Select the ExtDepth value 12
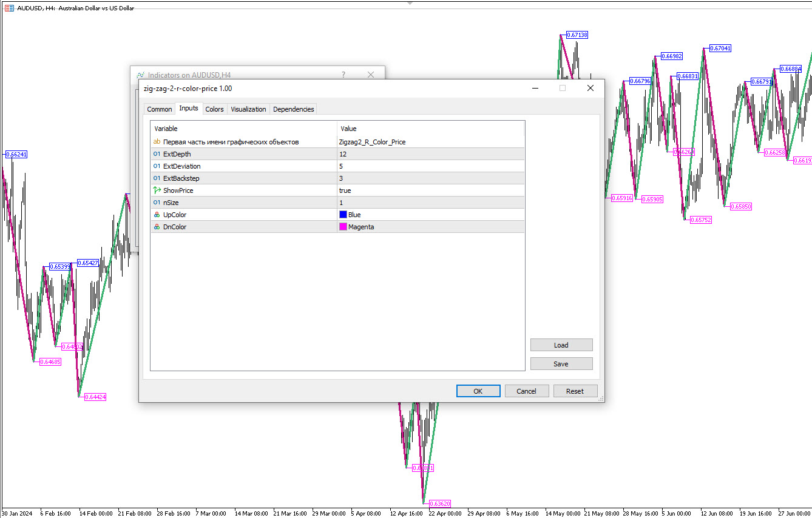 click(431, 154)
